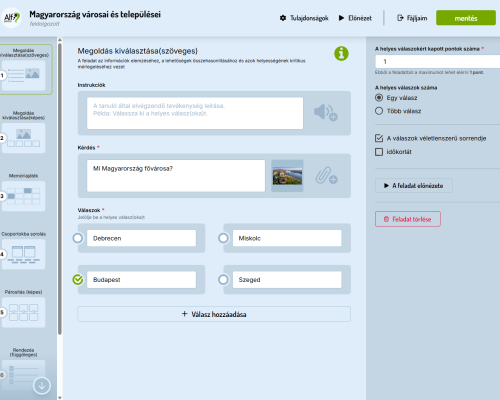Click Válasz hozzáadása to add an answer
Viewport: 500px width, 400px height.
click(x=214, y=314)
